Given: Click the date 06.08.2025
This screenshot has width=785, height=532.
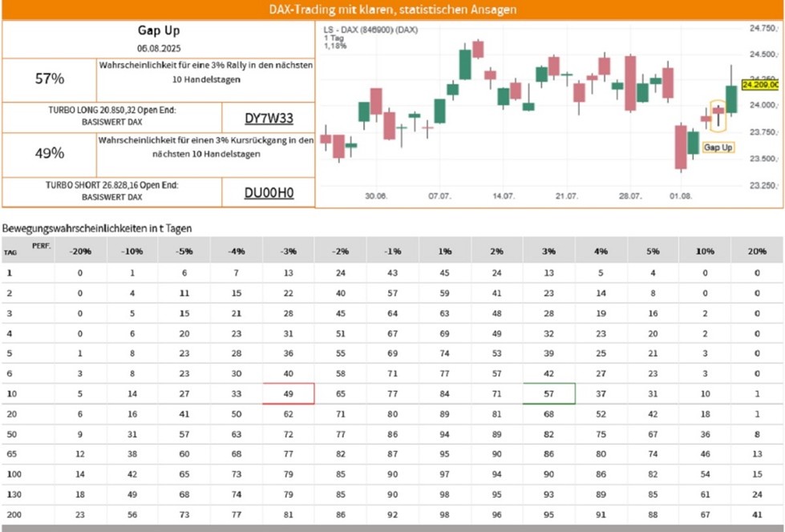Looking at the screenshot, I should [x=159, y=48].
